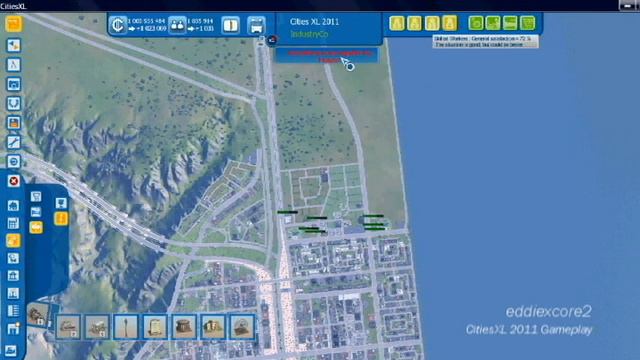Click the second green indicator icon in top bar

tap(493, 23)
